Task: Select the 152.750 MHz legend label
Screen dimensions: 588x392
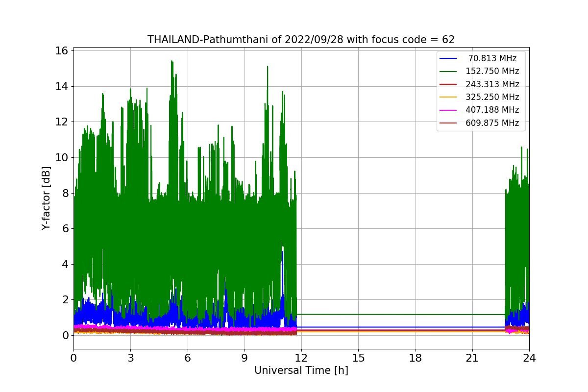Action: point(492,71)
